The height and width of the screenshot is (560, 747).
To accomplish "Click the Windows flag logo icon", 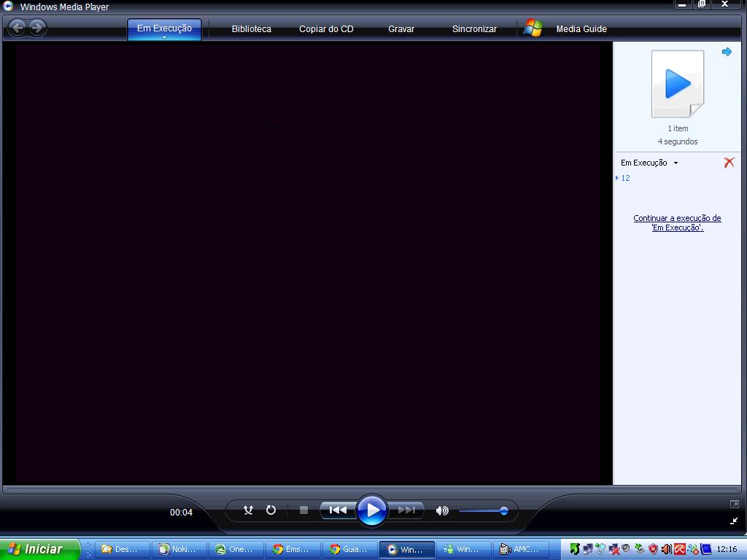I will pyautogui.click(x=533, y=28).
